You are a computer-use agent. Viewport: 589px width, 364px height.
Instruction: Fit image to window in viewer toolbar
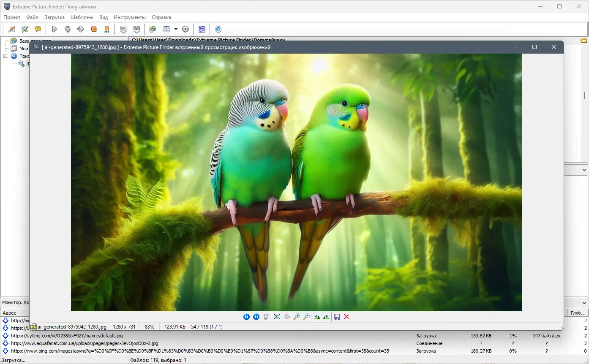click(x=277, y=317)
